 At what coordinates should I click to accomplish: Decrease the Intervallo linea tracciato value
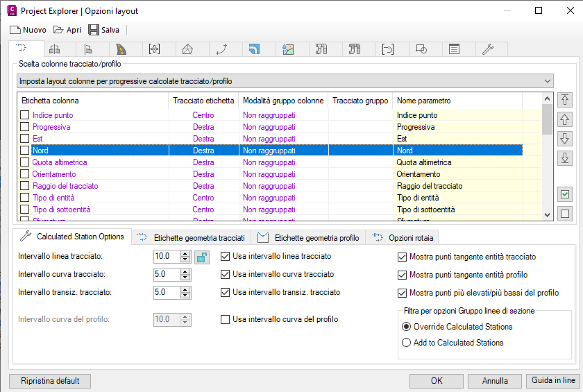185,259
